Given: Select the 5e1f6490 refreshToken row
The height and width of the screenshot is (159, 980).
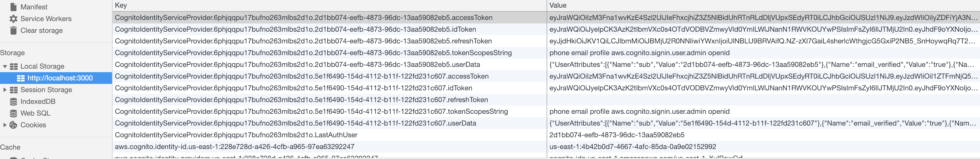Looking at the screenshot, I should point(301,100).
